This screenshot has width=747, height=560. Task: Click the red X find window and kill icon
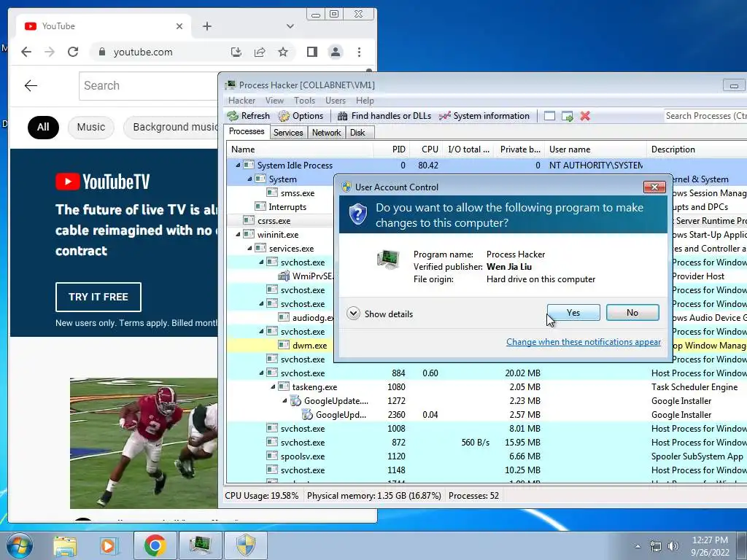(x=585, y=116)
